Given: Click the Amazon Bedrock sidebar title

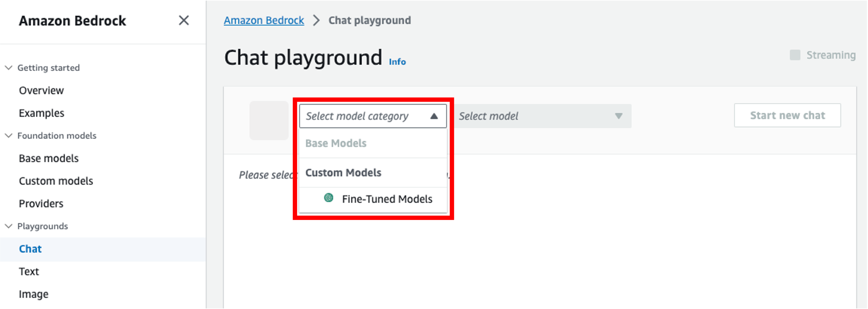Looking at the screenshot, I should [72, 21].
